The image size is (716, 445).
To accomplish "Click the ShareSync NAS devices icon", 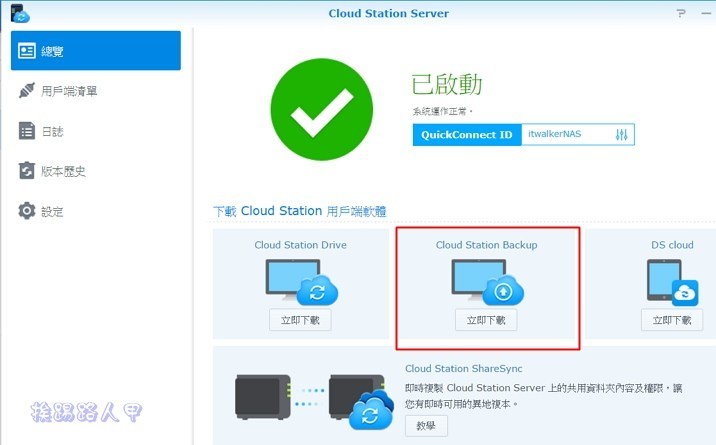I will point(312,396).
